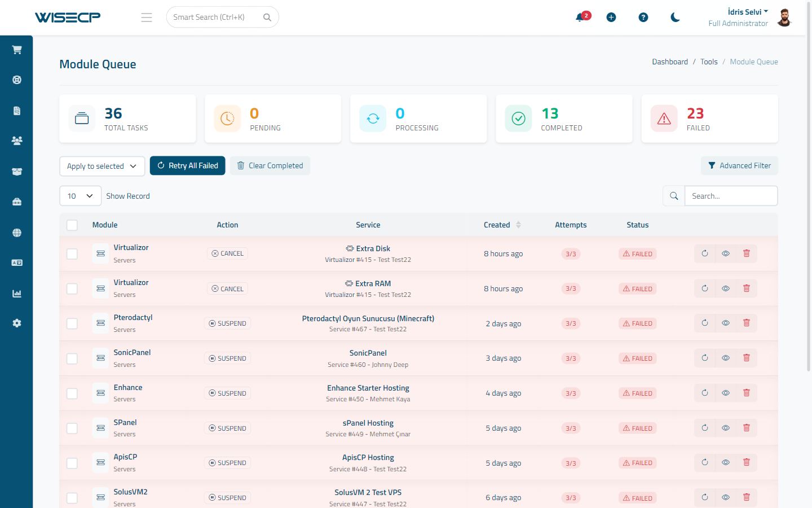
Task: Check the Virtualizor Extra RAM row checkbox
Action: pos(72,289)
